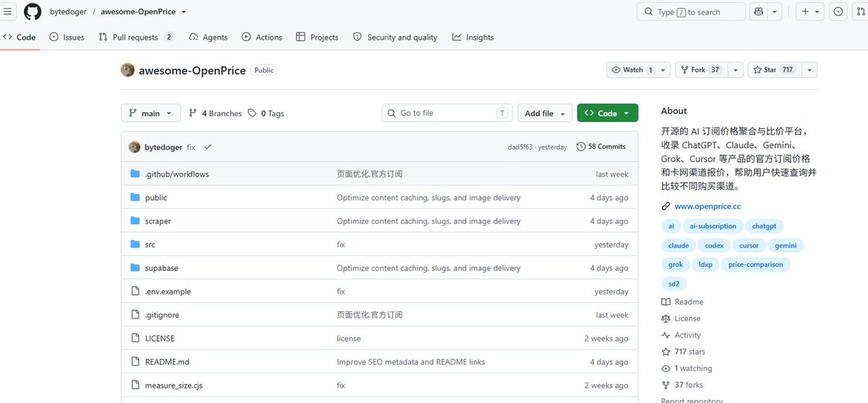The height and width of the screenshot is (403, 868).
Task: Open the Agents tab
Action: 208,38
